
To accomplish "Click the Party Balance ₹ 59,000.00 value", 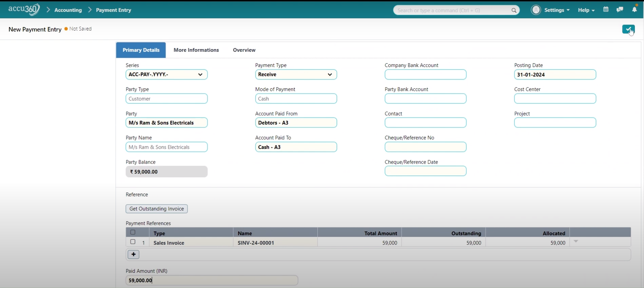I will tap(167, 172).
